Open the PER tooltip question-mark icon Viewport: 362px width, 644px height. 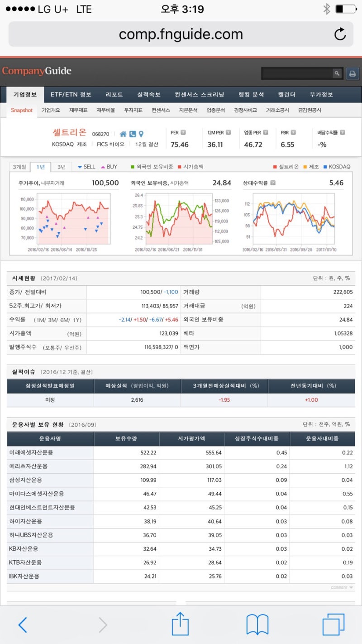pyautogui.click(x=183, y=133)
